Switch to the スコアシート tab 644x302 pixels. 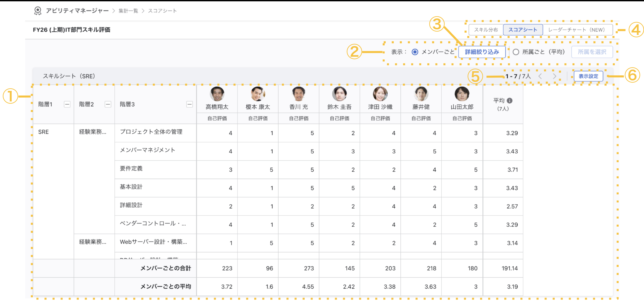click(523, 30)
